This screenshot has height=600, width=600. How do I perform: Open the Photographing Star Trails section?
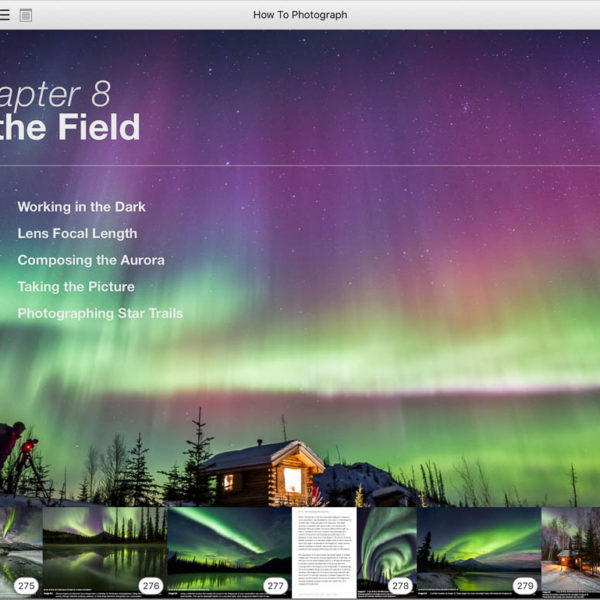click(x=100, y=313)
